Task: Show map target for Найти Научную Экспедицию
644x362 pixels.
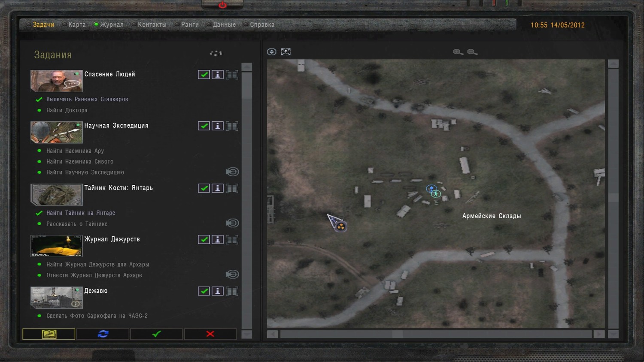Action: 232,172
